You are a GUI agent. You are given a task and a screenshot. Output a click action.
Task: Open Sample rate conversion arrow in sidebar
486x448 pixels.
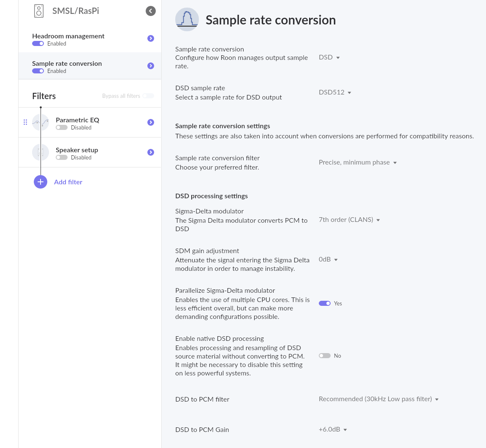tap(151, 66)
